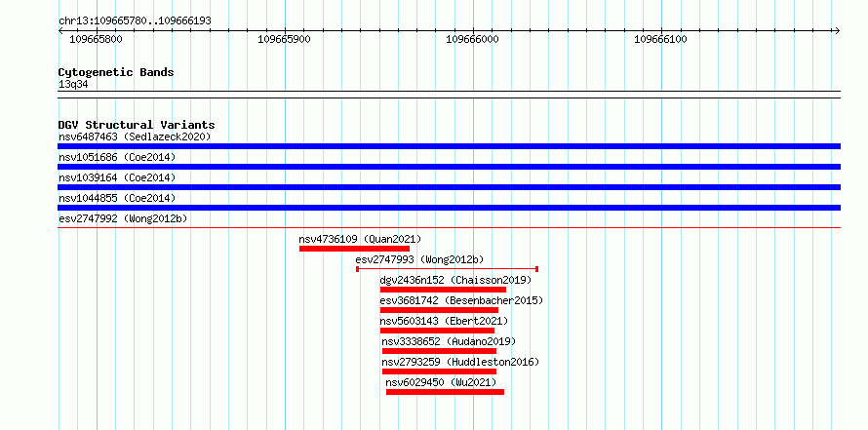The image size is (868, 430).
Task: Select the nsv1044855 (Coe2014) label
Action: tap(117, 198)
